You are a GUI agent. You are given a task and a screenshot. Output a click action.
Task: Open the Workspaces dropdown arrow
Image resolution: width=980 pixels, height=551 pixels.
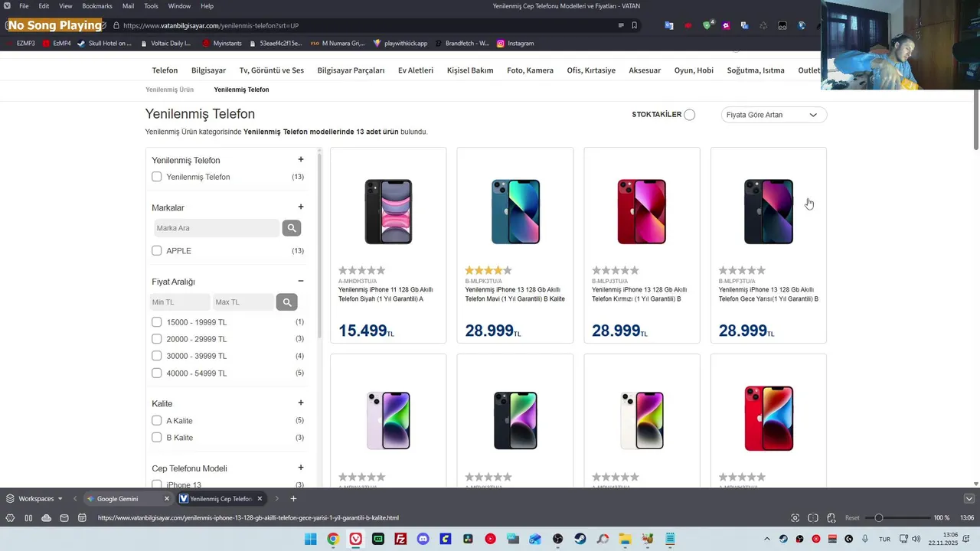[x=60, y=499]
